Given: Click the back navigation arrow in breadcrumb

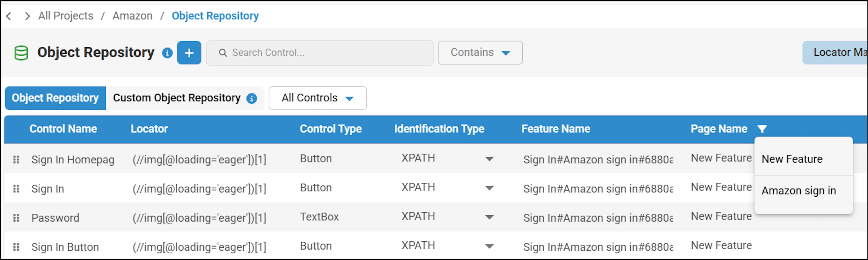Looking at the screenshot, I should pyautogui.click(x=9, y=16).
